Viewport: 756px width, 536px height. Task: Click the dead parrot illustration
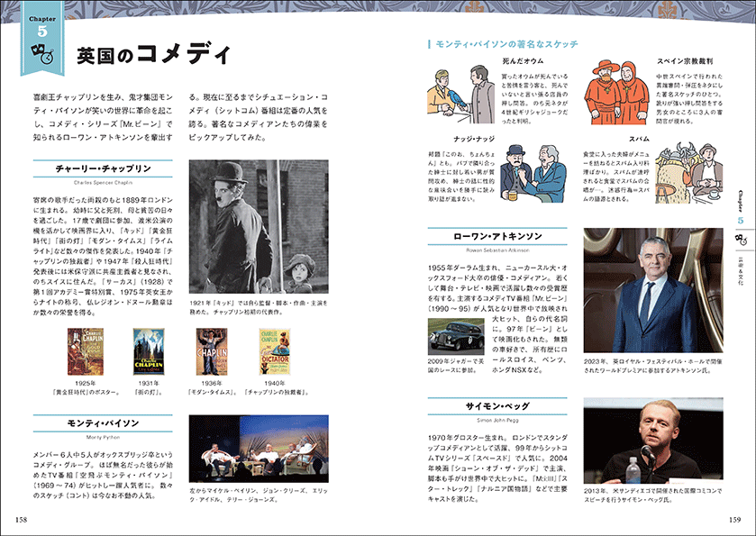pos(461,95)
